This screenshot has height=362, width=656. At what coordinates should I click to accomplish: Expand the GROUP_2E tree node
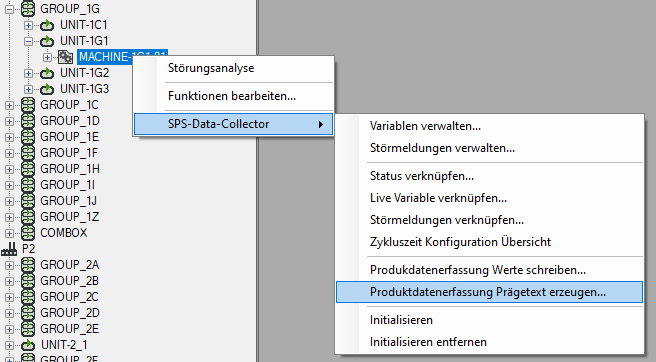coord(9,329)
